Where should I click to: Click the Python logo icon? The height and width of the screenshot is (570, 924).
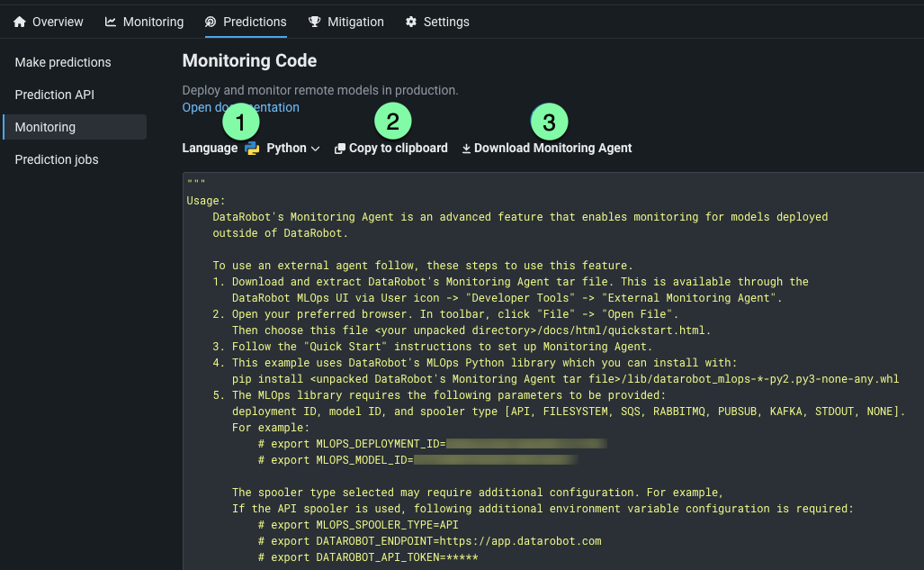pos(252,149)
